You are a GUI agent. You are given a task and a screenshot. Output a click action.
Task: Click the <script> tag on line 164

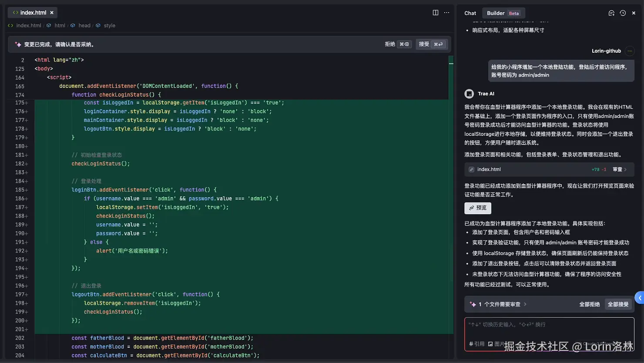[x=59, y=77]
